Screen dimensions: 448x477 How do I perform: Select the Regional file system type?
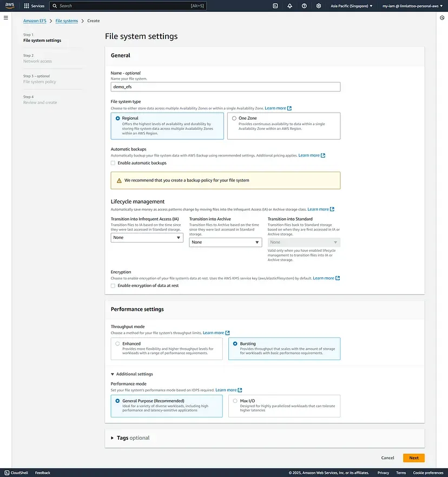pos(117,118)
